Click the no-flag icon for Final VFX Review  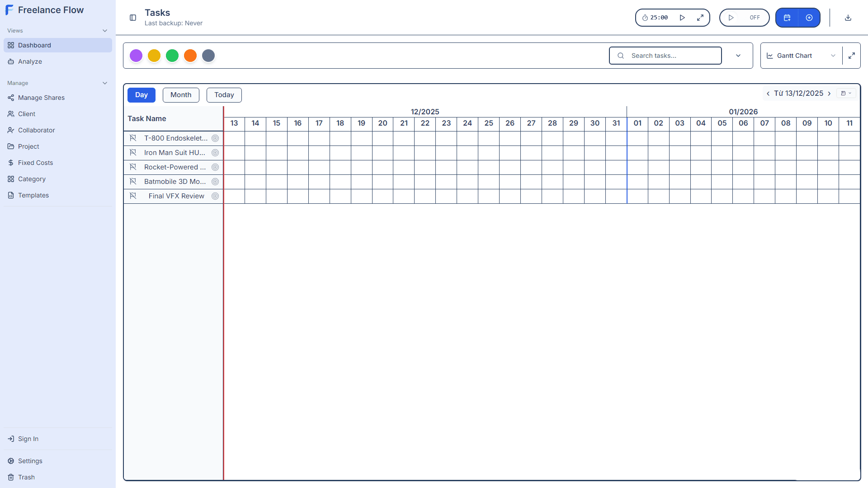[133, 196]
